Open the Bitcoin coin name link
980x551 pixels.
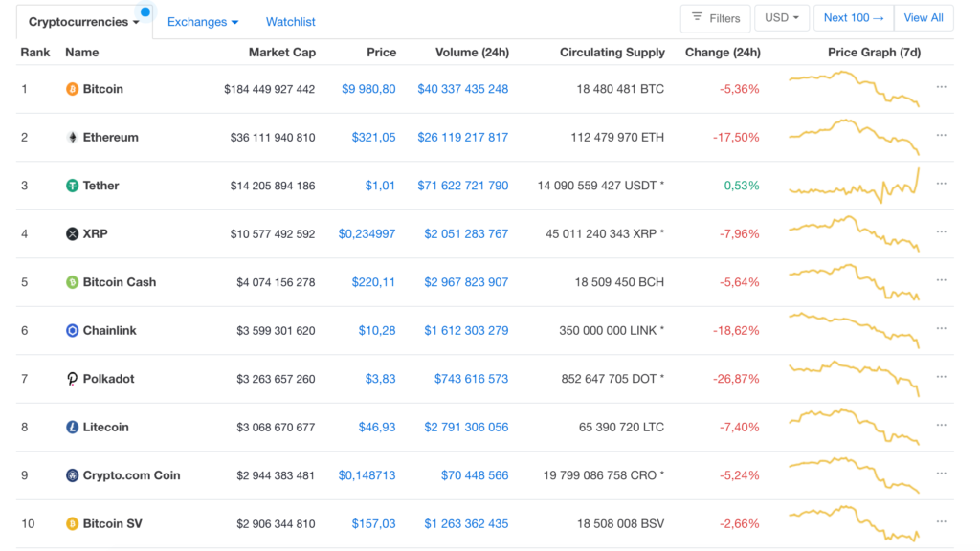[103, 89]
